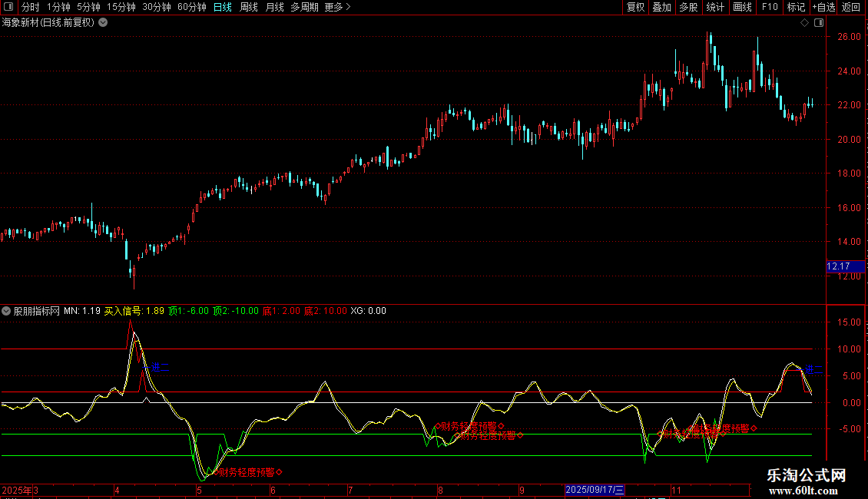Click the 叠加 overlay button
868x499 pixels.
coord(661,7)
